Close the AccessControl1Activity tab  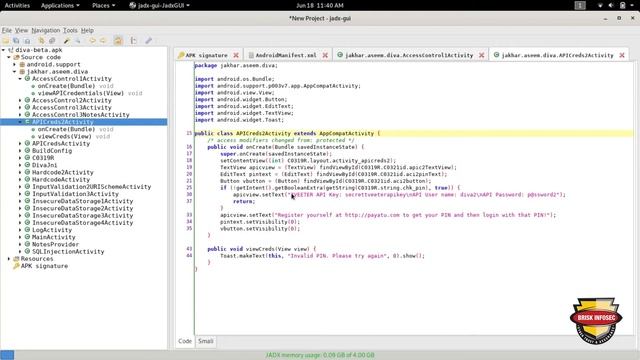482,55
